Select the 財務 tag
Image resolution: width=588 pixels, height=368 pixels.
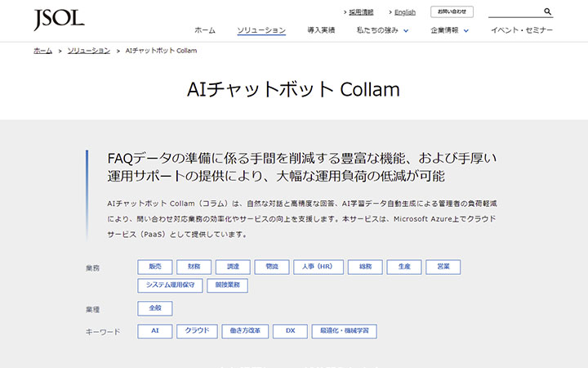click(194, 267)
